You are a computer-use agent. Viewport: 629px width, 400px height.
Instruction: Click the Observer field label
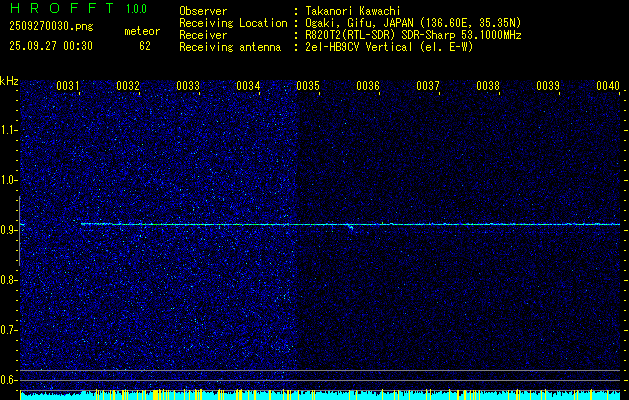coord(203,11)
